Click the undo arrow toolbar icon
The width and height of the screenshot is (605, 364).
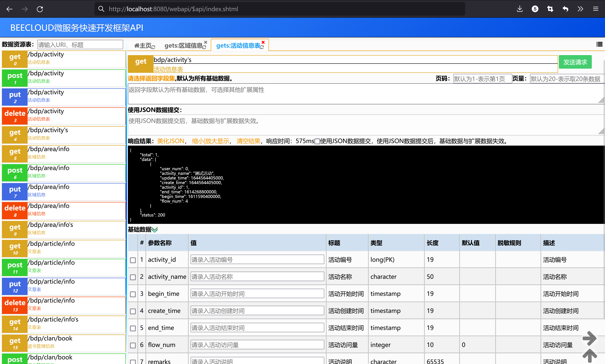565,9
